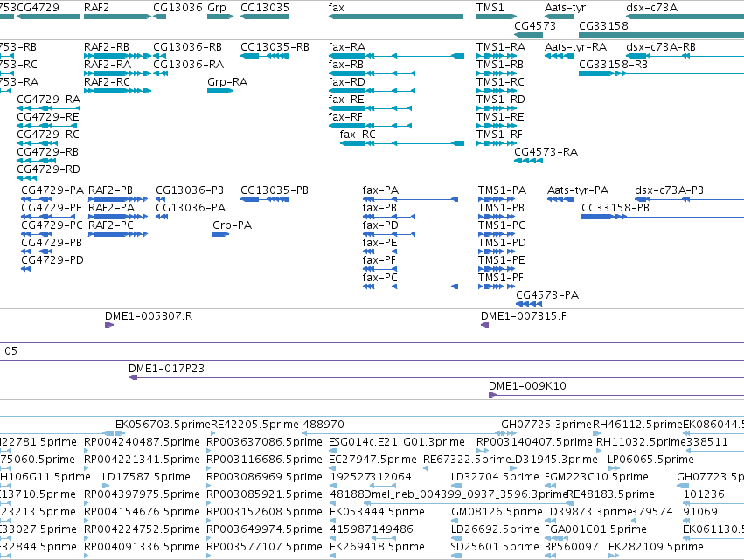
Task: Click the Grp gene arrow
Action: click(x=220, y=17)
